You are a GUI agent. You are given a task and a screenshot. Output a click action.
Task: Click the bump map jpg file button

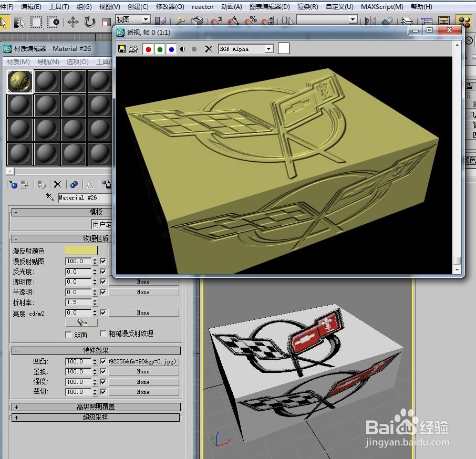tap(143, 361)
